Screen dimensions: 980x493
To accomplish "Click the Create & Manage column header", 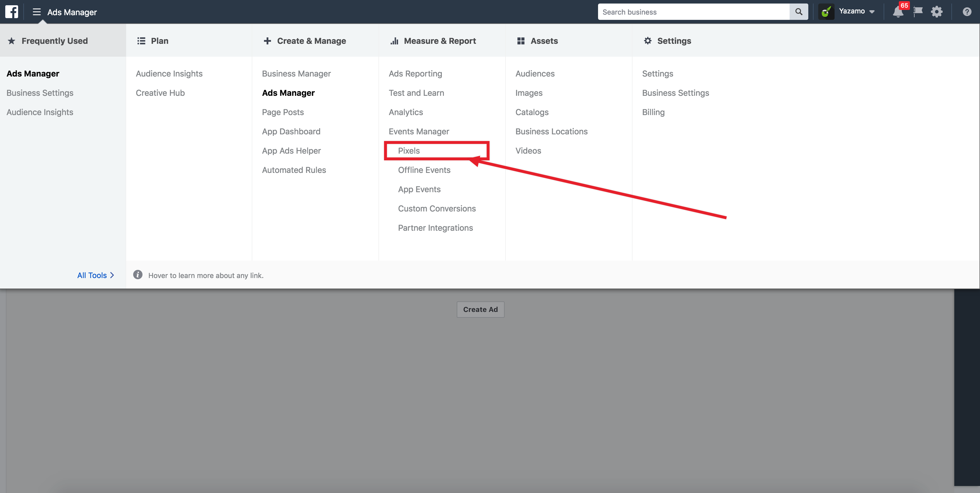I will point(311,41).
